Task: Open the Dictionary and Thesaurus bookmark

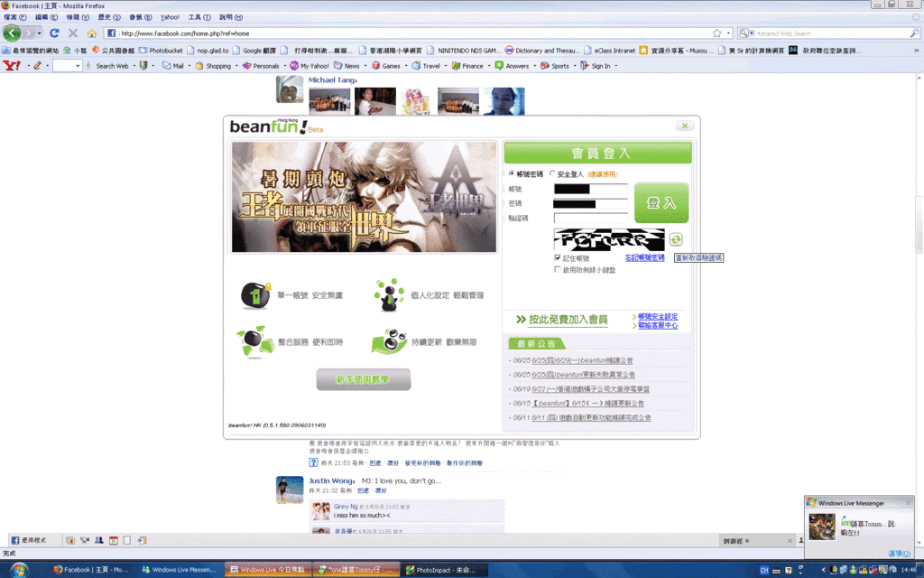Action: [542, 51]
